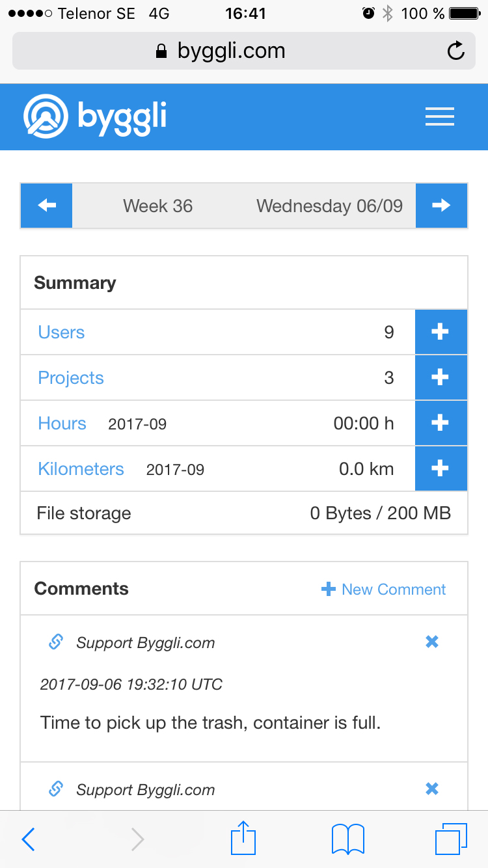Viewport: 488px width, 868px height.
Task: Open Safari bookmarks
Action: [347, 839]
